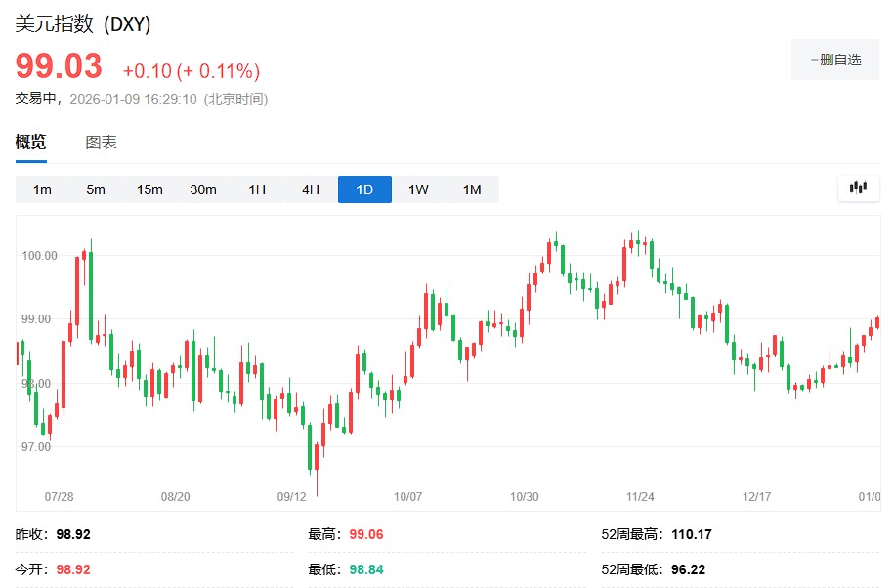Select the 1m timeframe
The image size is (894, 588).
(x=42, y=189)
